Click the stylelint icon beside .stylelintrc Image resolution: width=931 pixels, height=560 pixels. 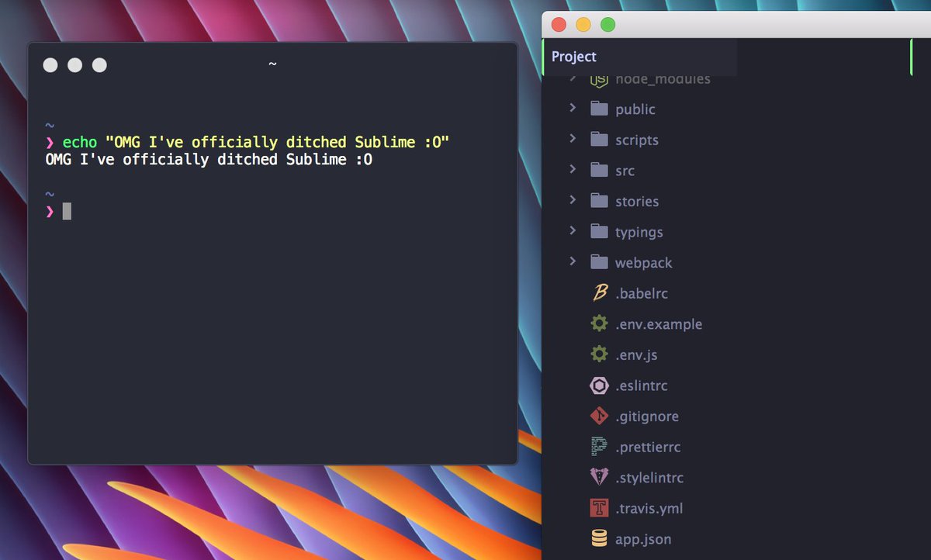599,478
